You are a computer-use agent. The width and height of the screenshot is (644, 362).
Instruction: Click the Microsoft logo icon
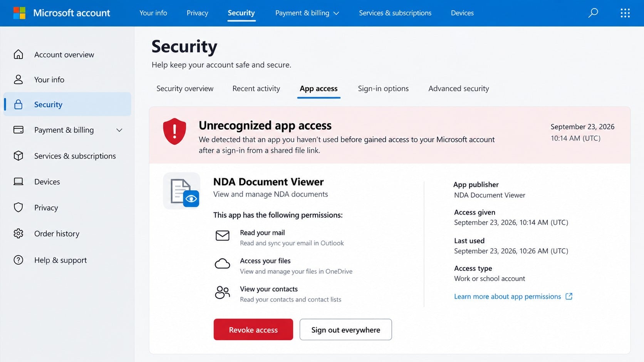click(19, 13)
